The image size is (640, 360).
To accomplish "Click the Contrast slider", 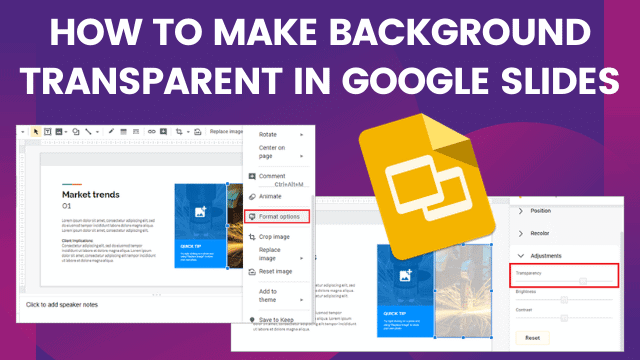I will (x=564, y=318).
